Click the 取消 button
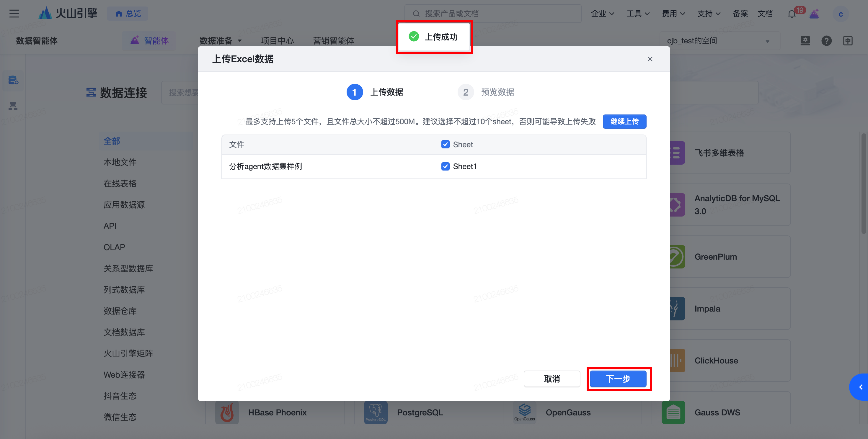 click(552, 379)
